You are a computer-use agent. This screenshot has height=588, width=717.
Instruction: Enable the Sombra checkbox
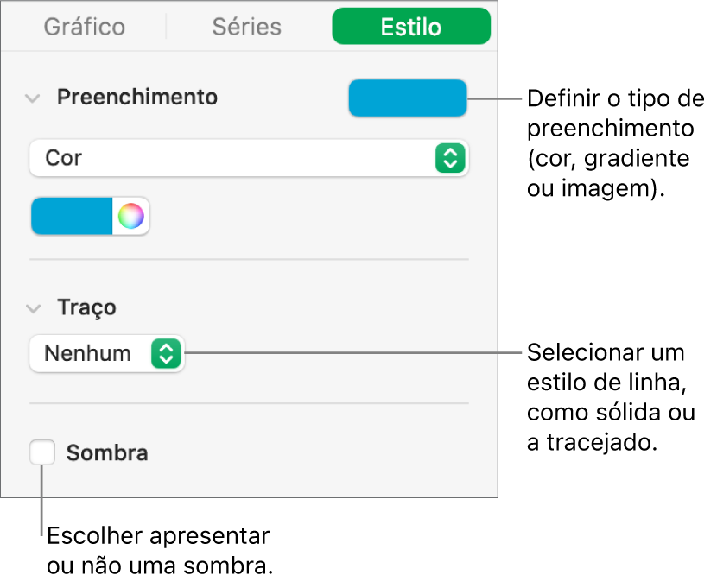(42, 452)
